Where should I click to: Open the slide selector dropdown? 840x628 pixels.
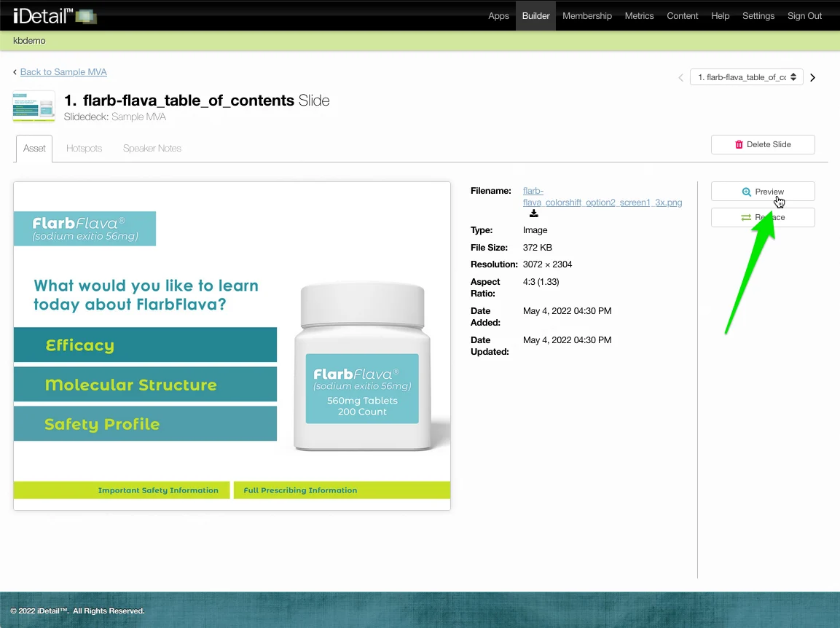click(x=746, y=77)
